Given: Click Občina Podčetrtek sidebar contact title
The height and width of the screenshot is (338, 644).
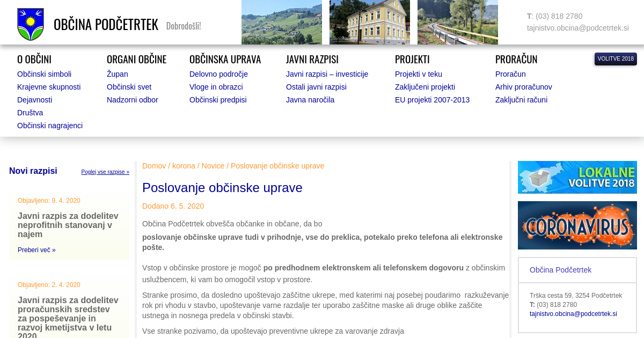Looking at the screenshot, I should [560, 270].
